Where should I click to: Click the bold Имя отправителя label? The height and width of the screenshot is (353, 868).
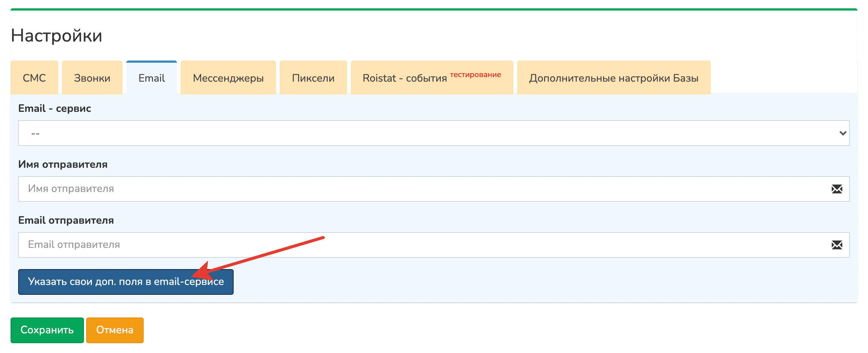(x=63, y=164)
